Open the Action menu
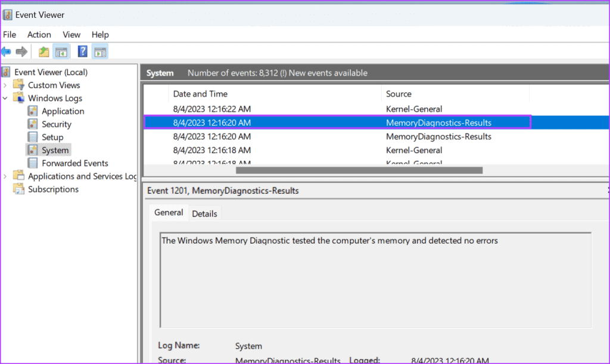 (x=39, y=35)
